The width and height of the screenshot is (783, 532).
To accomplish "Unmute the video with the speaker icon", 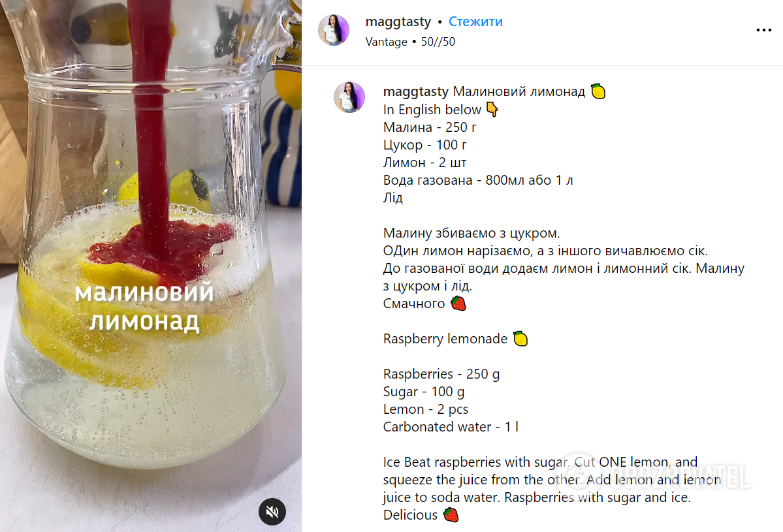I will click(x=272, y=512).
